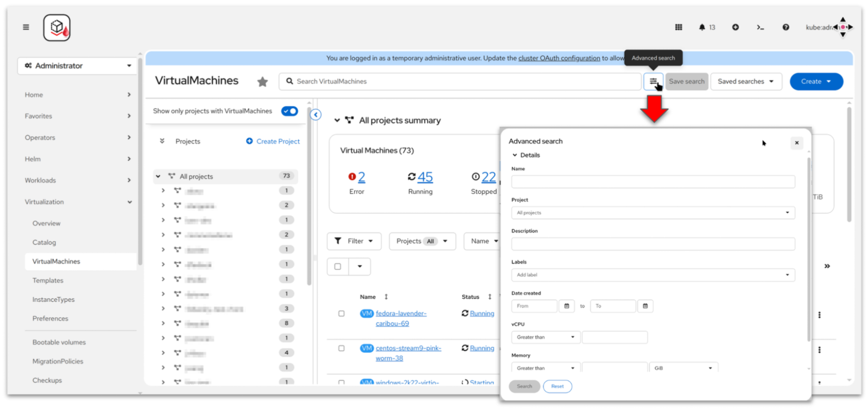The image size is (868, 409).
Task: Click the quick create plus icon
Action: (735, 27)
